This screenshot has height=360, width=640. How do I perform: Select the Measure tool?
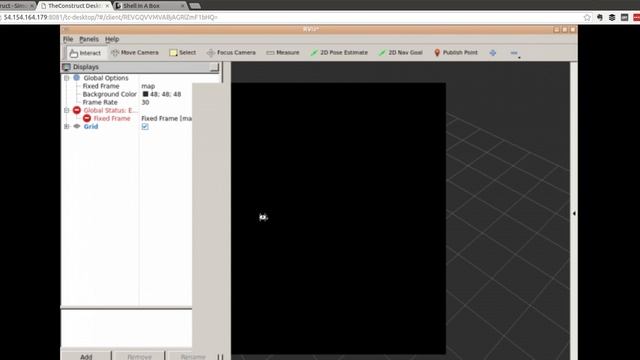click(283, 53)
